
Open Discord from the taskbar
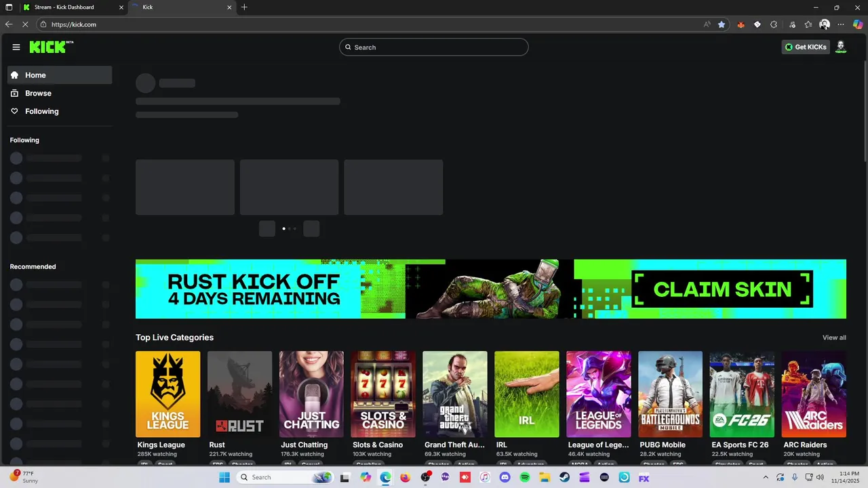click(505, 477)
